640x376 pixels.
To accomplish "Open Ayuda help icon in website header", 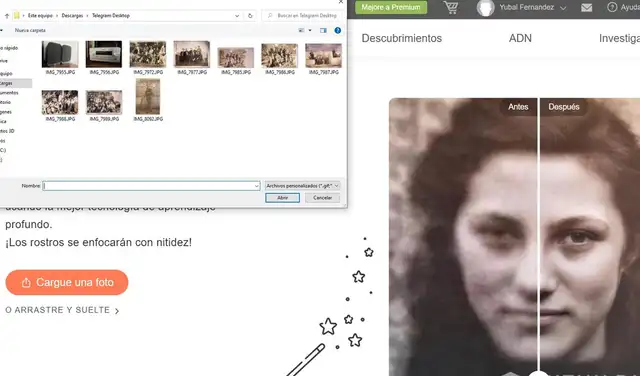I will point(612,7).
